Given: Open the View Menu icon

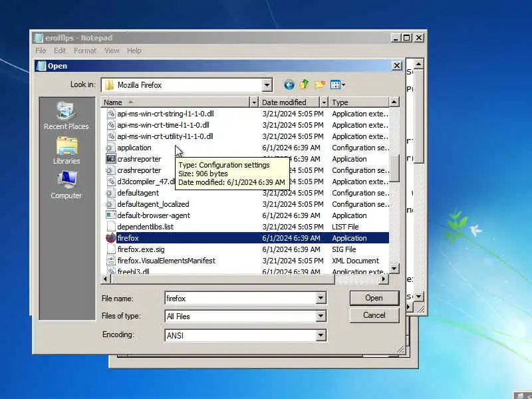Looking at the screenshot, I should point(337,84).
